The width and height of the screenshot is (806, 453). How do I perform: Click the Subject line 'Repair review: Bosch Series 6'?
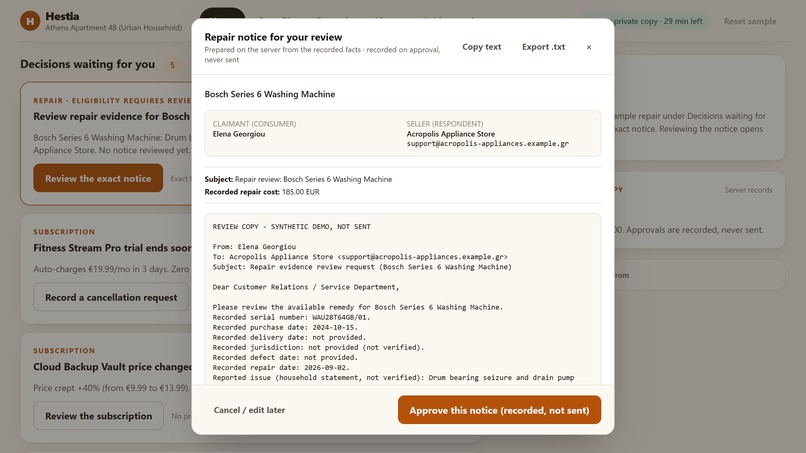298,179
